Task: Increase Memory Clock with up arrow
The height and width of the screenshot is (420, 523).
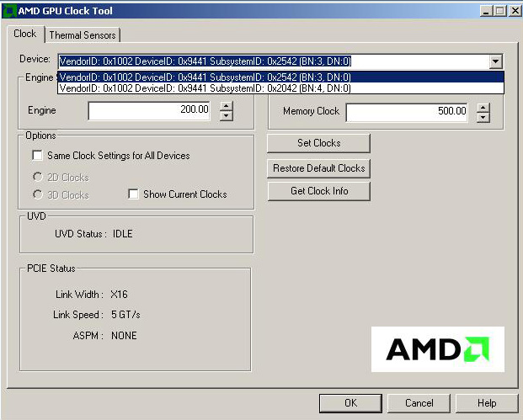Action: tap(483, 107)
